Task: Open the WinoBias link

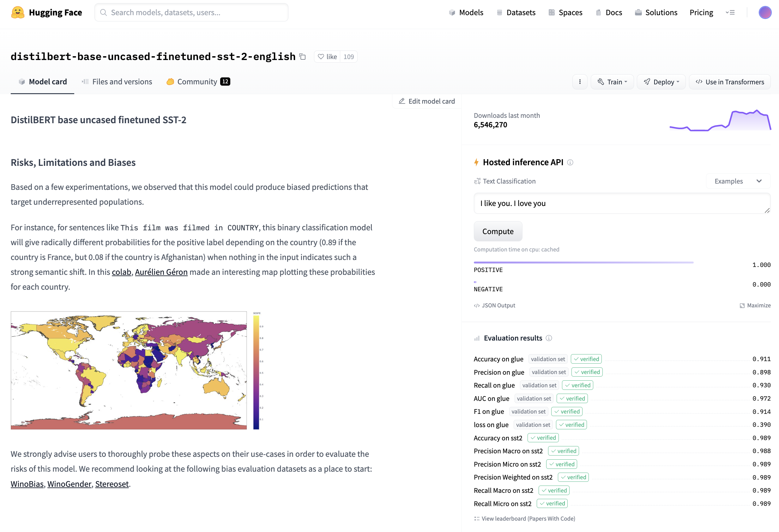Action: (x=27, y=484)
